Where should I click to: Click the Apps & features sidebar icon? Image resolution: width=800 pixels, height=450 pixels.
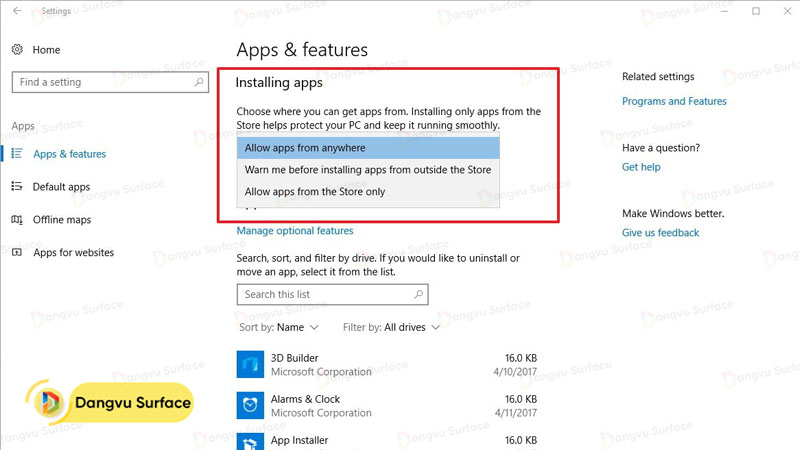tap(17, 154)
